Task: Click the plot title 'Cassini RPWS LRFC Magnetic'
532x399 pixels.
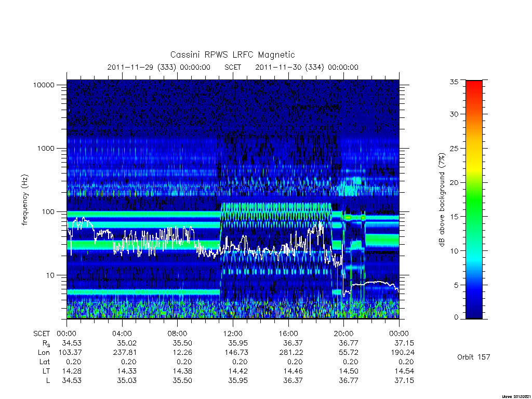Action: point(232,55)
